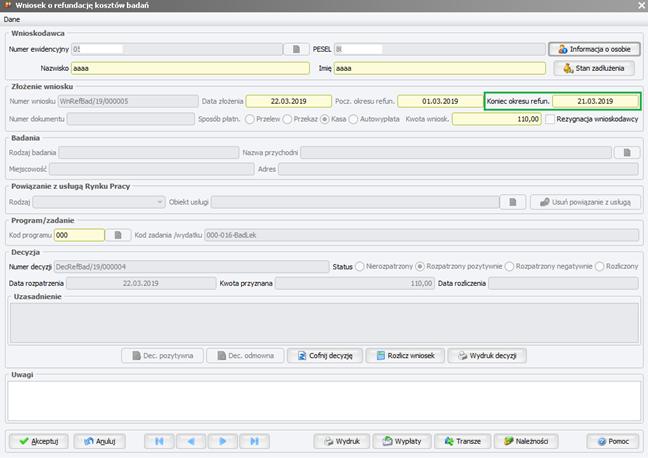The image size is (648, 458).
Task: Click Usuń powiązanie z usługą button
Action: tap(585, 202)
